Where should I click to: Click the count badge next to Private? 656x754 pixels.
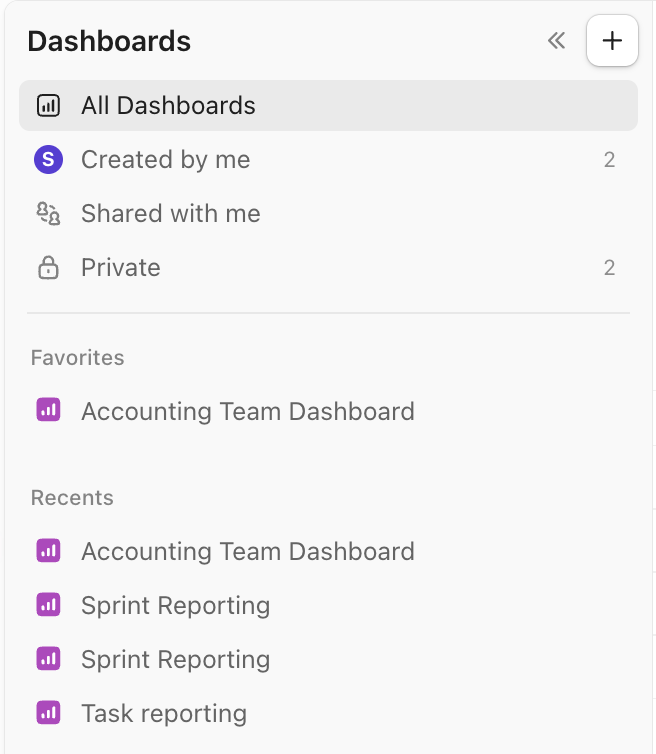609,268
